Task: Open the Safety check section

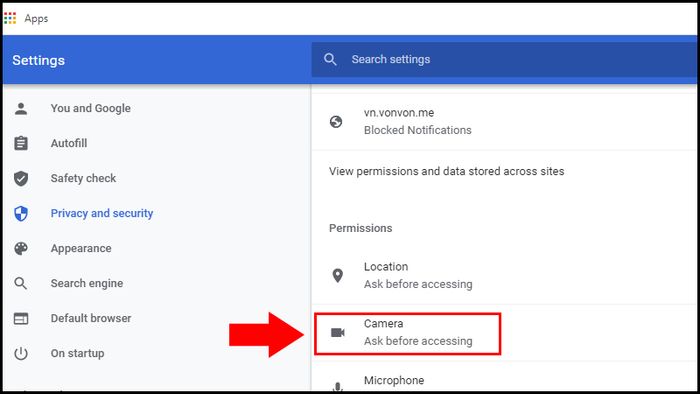Action: 83,178
